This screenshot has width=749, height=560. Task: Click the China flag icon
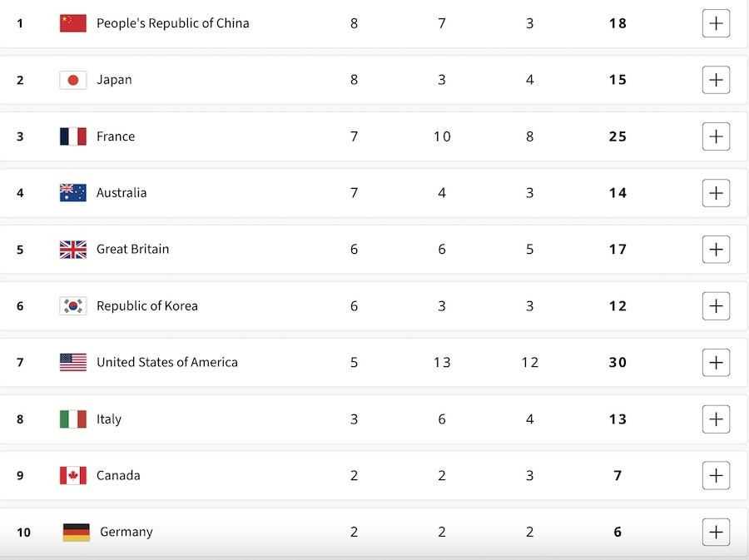73,23
